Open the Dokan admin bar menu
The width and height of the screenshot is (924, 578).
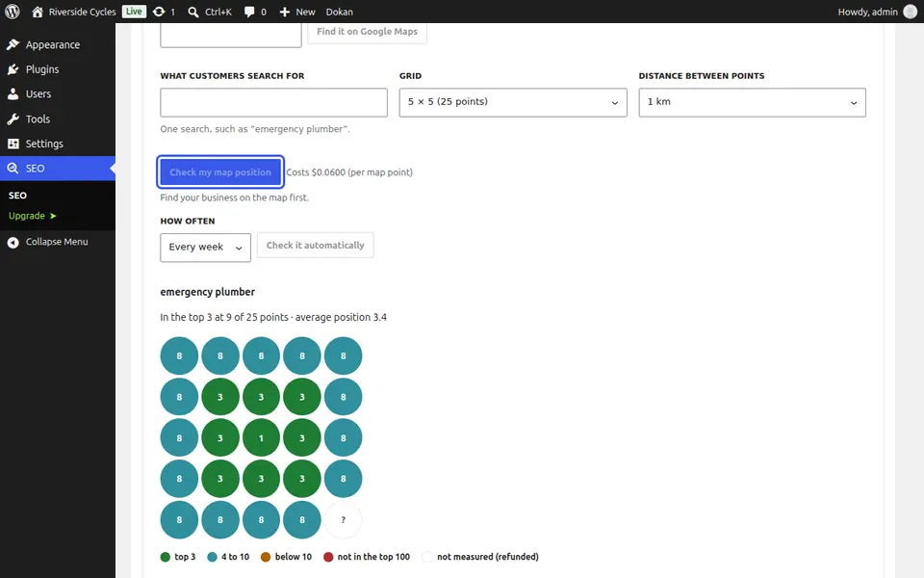click(340, 12)
